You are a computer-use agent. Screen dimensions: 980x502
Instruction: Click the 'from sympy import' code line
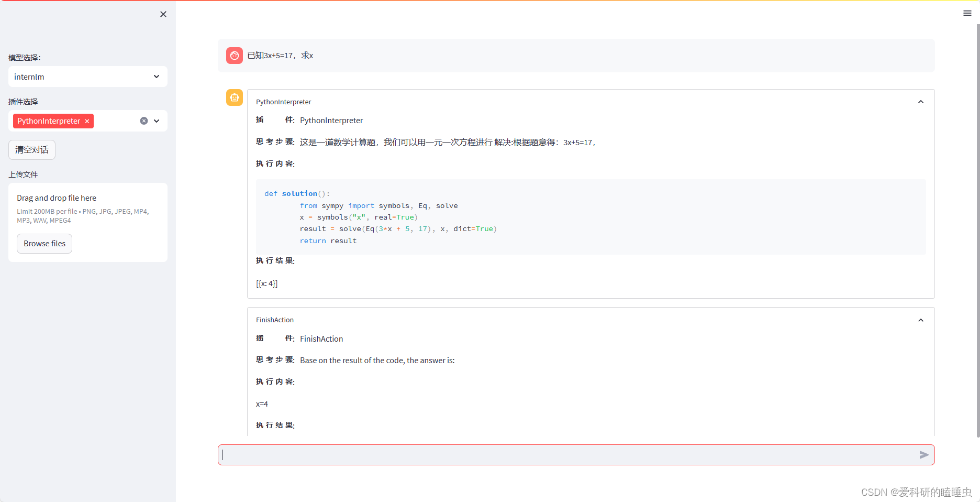coord(378,205)
